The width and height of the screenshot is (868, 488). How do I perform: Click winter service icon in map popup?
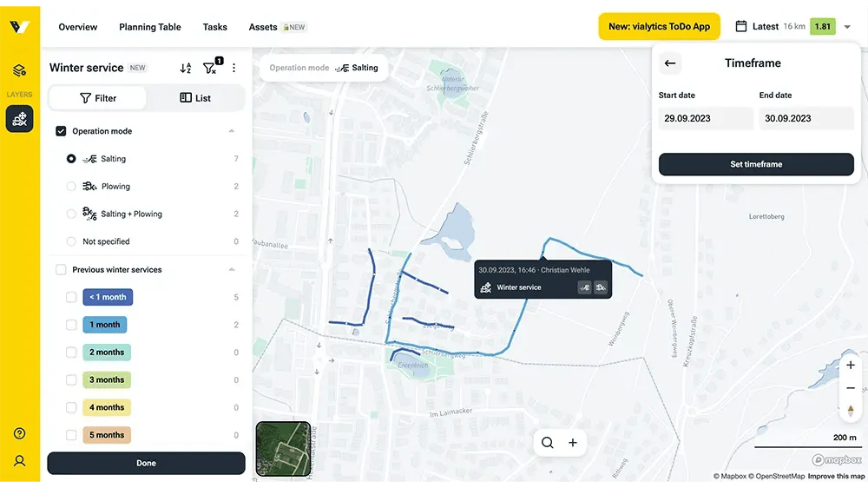485,287
